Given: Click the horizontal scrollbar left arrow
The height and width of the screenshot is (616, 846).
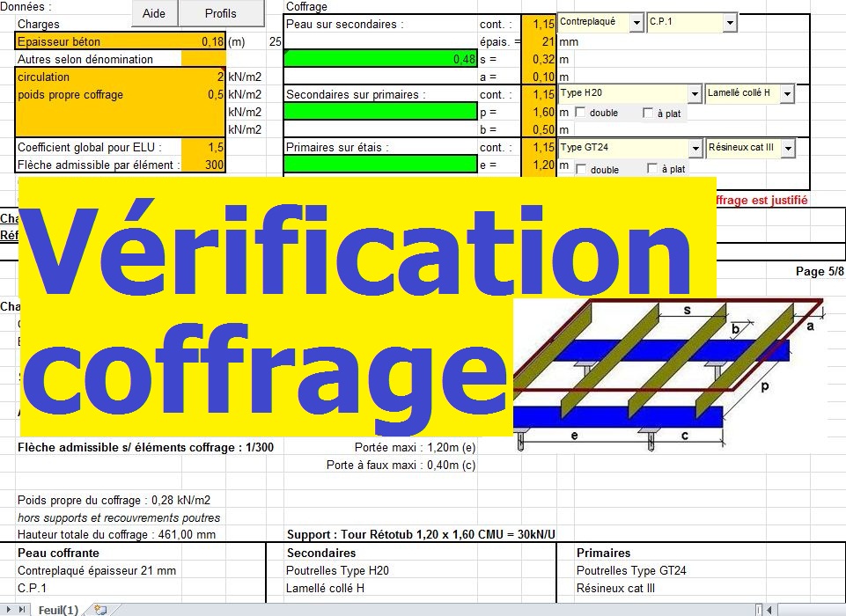Looking at the screenshot, I should coord(769,610).
